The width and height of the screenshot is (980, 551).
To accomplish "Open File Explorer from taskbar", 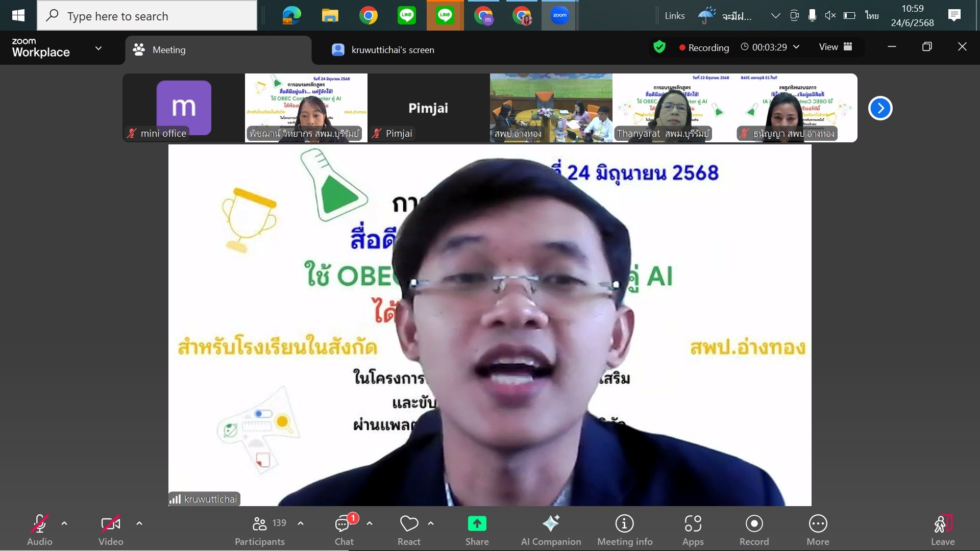I will click(330, 15).
